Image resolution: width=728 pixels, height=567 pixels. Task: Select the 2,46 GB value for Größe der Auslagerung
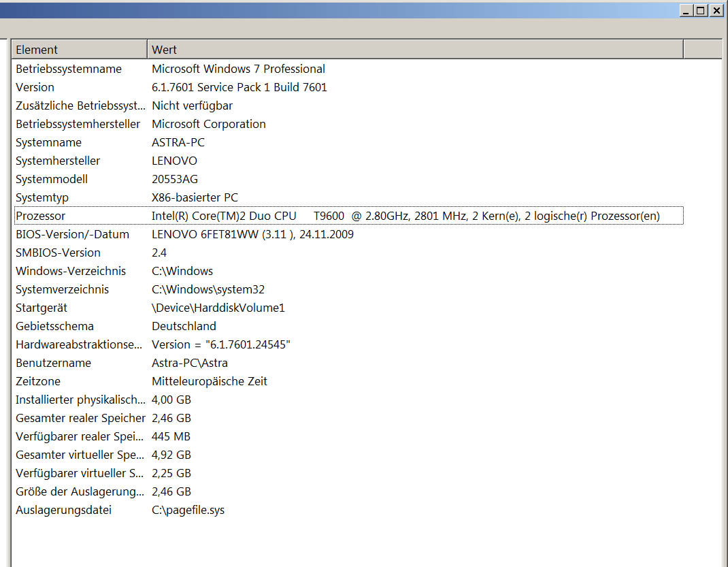[x=171, y=491]
